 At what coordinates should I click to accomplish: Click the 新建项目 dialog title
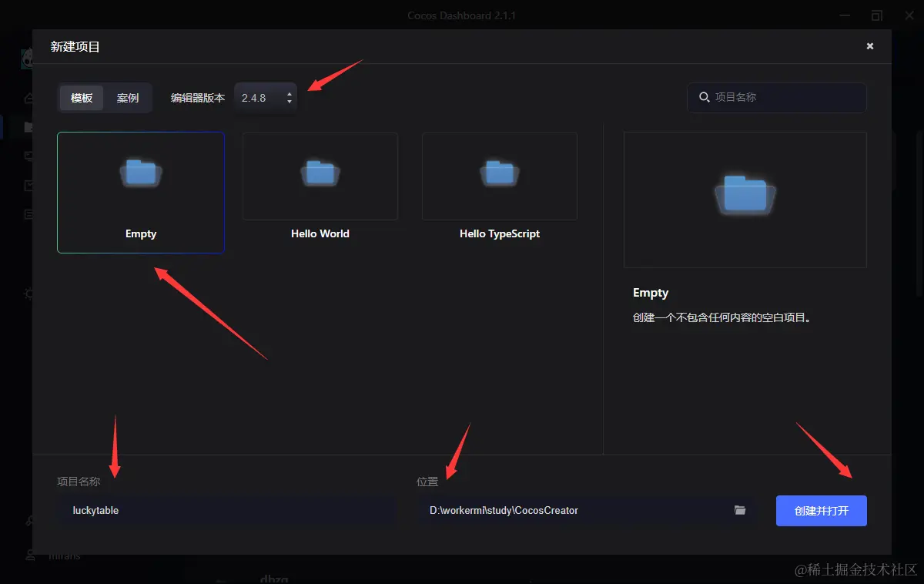pyautogui.click(x=75, y=47)
